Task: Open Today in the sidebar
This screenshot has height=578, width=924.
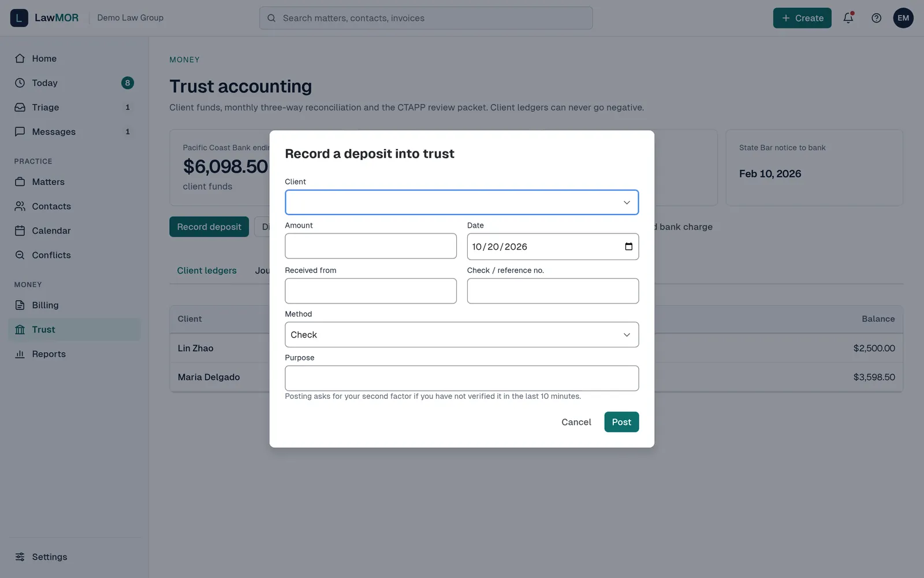Action: coord(74,83)
